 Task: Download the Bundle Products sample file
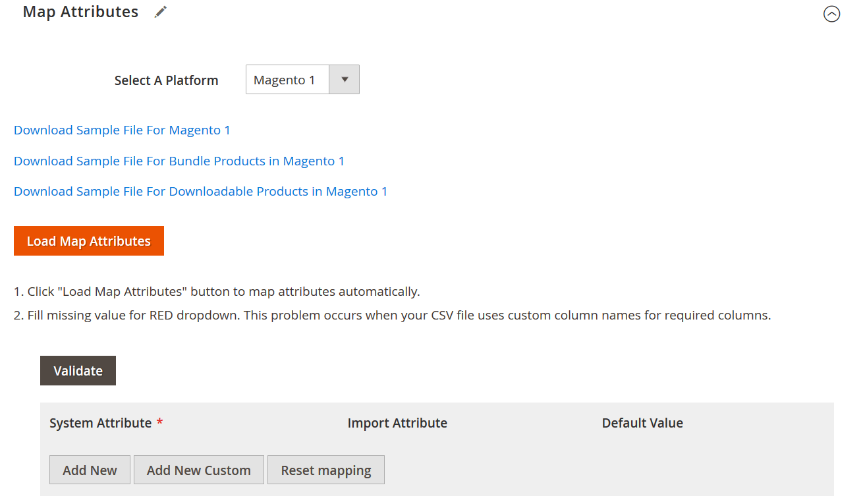[179, 161]
